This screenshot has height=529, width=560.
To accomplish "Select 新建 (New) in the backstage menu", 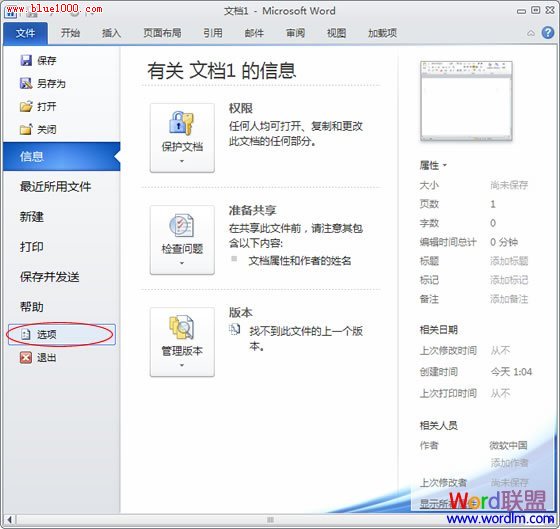I will pos(32,216).
